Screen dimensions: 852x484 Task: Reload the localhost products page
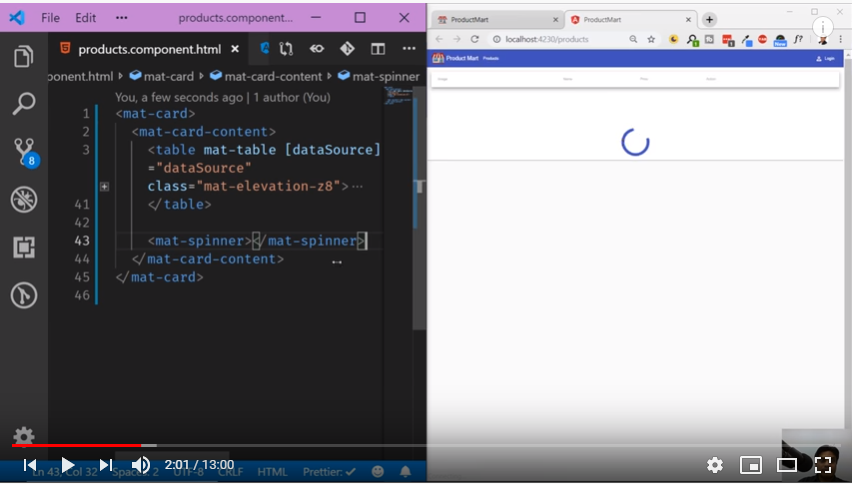(474, 39)
